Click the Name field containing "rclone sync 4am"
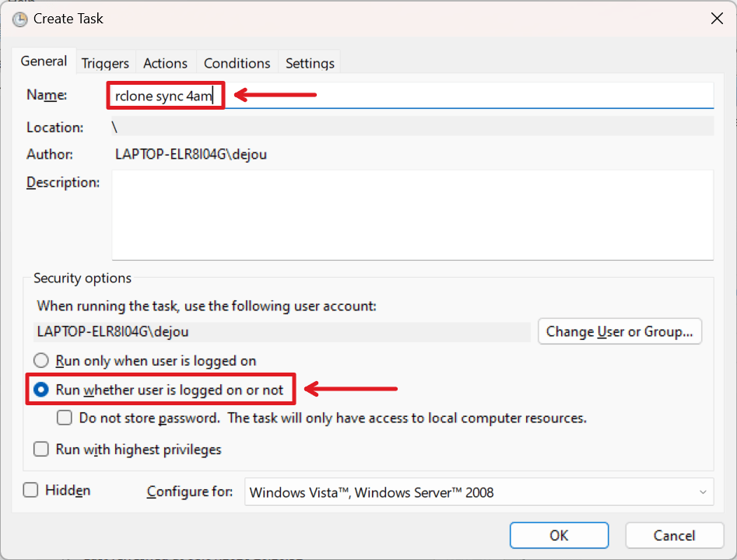 pyautogui.click(x=165, y=95)
